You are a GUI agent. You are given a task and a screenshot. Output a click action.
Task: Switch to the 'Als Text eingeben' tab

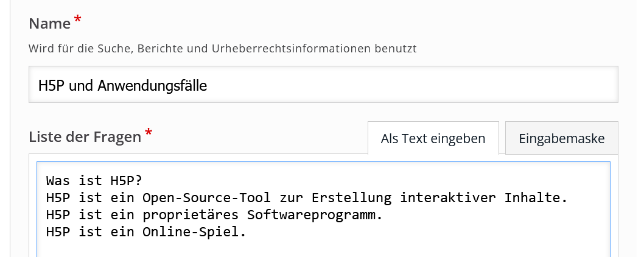433,138
